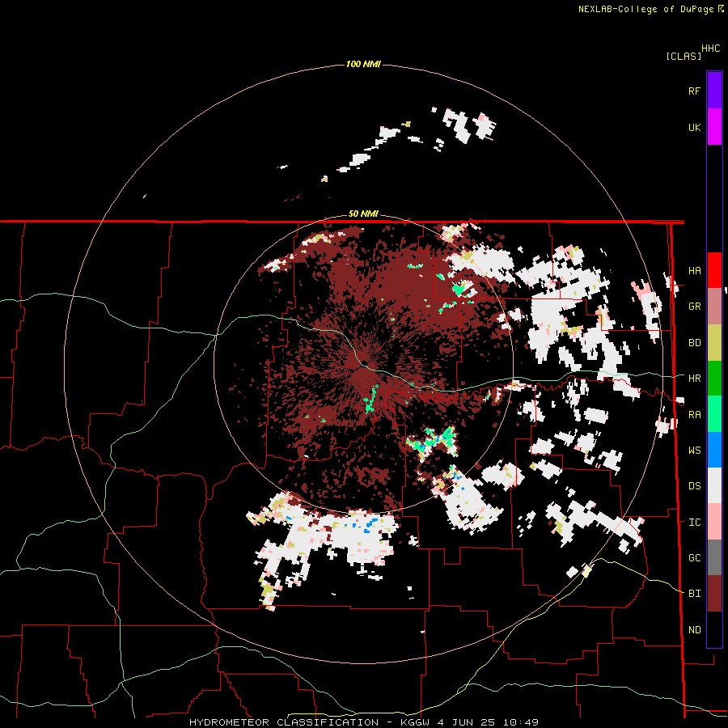The width and height of the screenshot is (728, 728).
Task: Click the 10:49 timestamp
Action: 522,722
